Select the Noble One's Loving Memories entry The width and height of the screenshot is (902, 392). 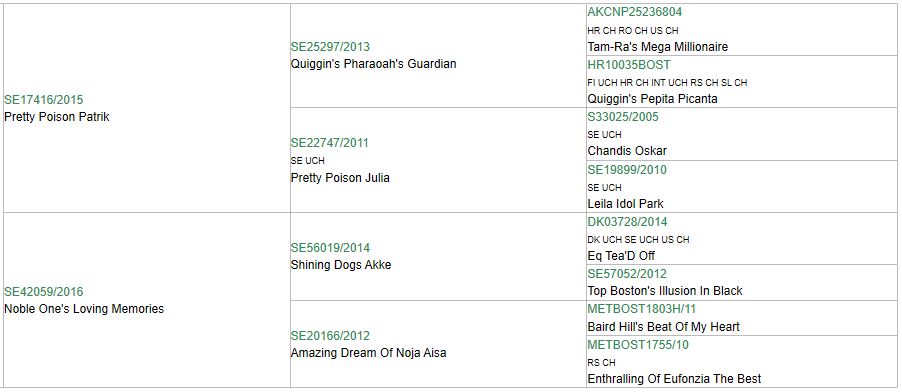(x=84, y=309)
